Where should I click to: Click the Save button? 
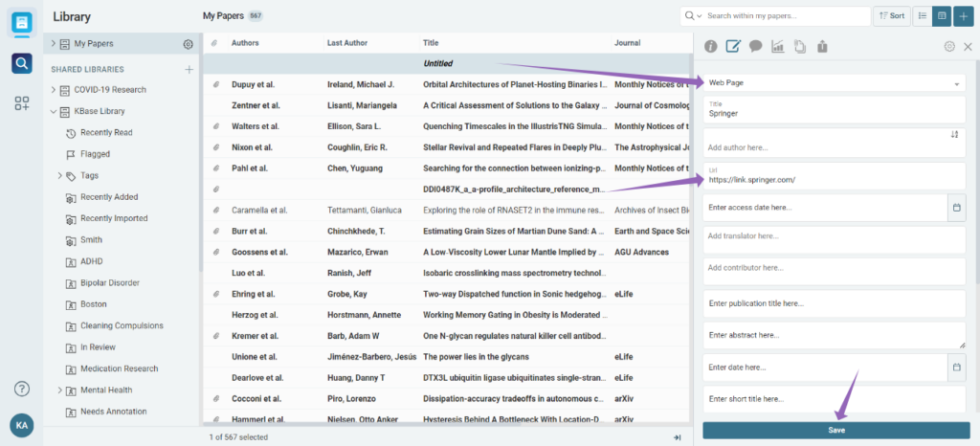pyautogui.click(x=835, y=430)
